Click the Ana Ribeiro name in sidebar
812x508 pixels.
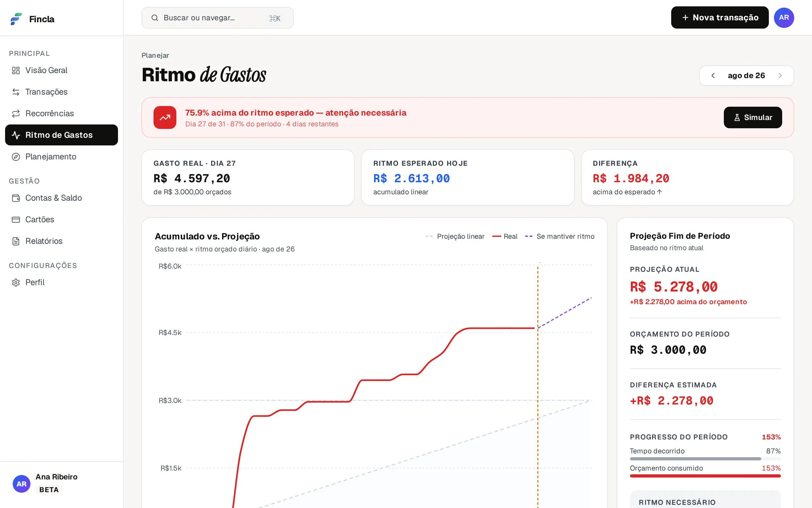56,477
